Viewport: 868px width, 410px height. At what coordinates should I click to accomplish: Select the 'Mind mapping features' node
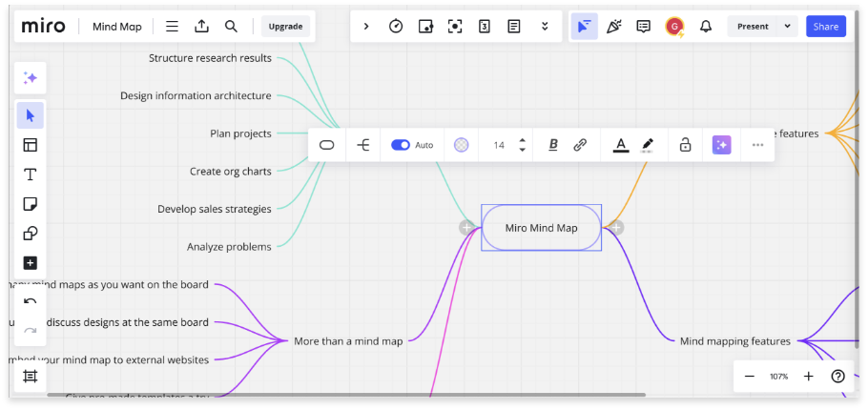tap(735, 340)
